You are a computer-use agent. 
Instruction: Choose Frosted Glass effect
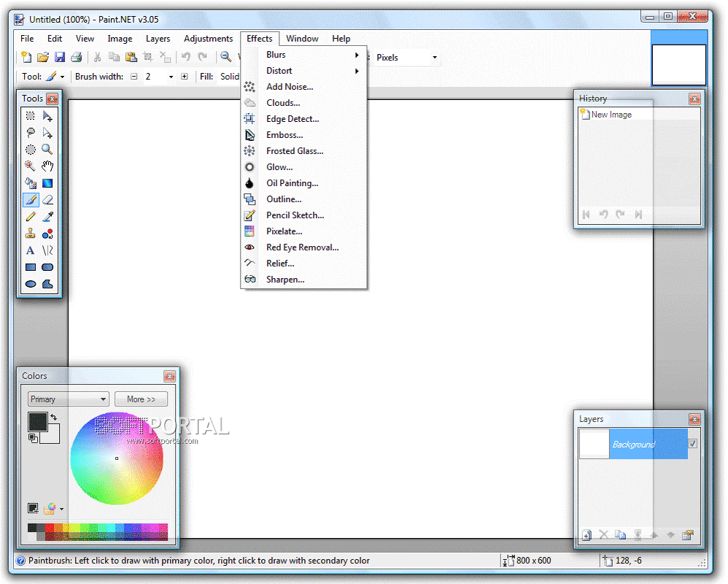[x=304, y=151]
